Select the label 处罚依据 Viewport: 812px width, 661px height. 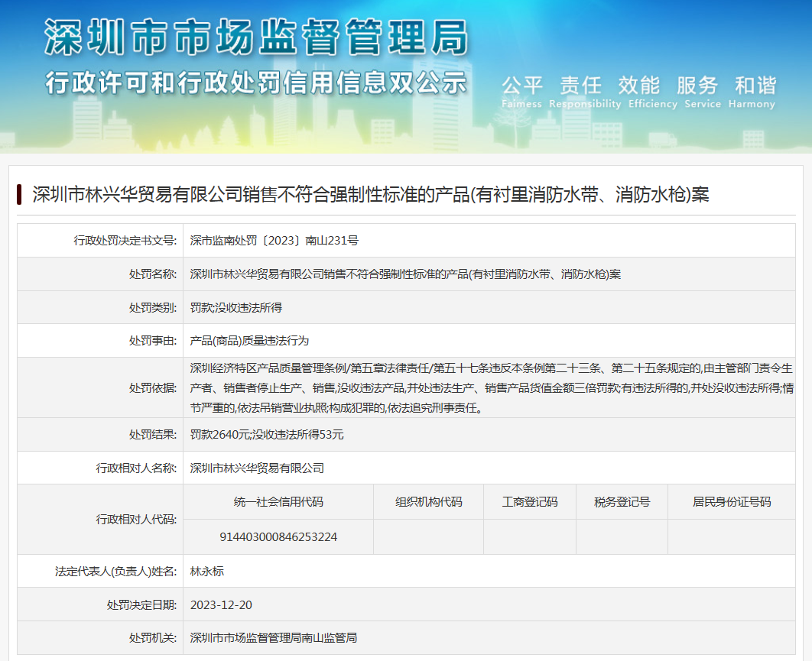[x=153, y=387]
